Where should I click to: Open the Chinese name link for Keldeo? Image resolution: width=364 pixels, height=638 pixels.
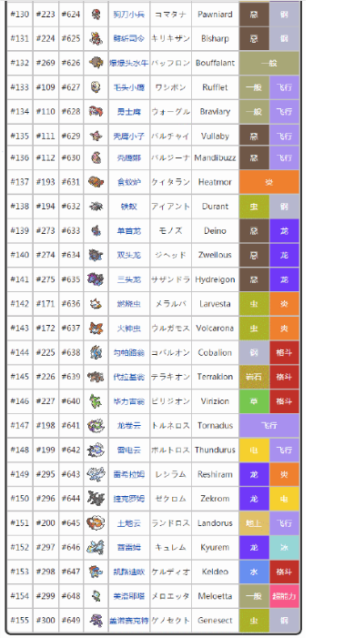pyautogui.click(x=129, y=572)
